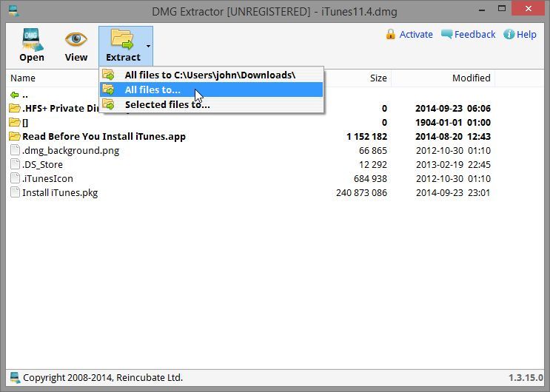Click modified date 1904-01-01 01:00
The image size is (550, 392).
tap(453, 122)
